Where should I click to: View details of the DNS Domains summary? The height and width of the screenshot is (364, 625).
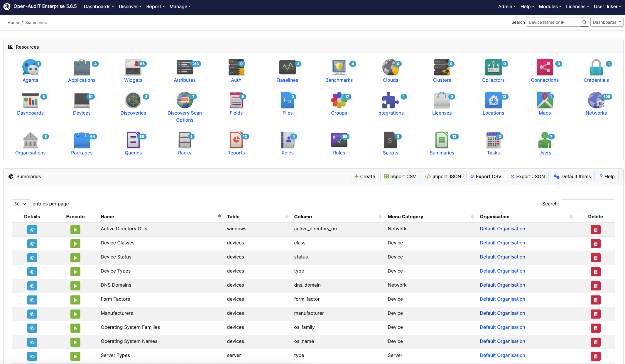click(32, 286)
